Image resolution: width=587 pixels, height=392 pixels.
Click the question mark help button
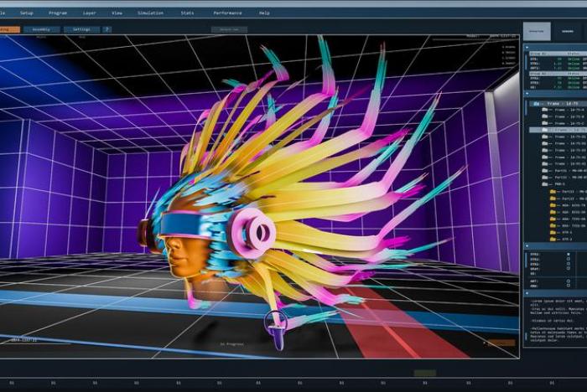[x=106, y=29]
